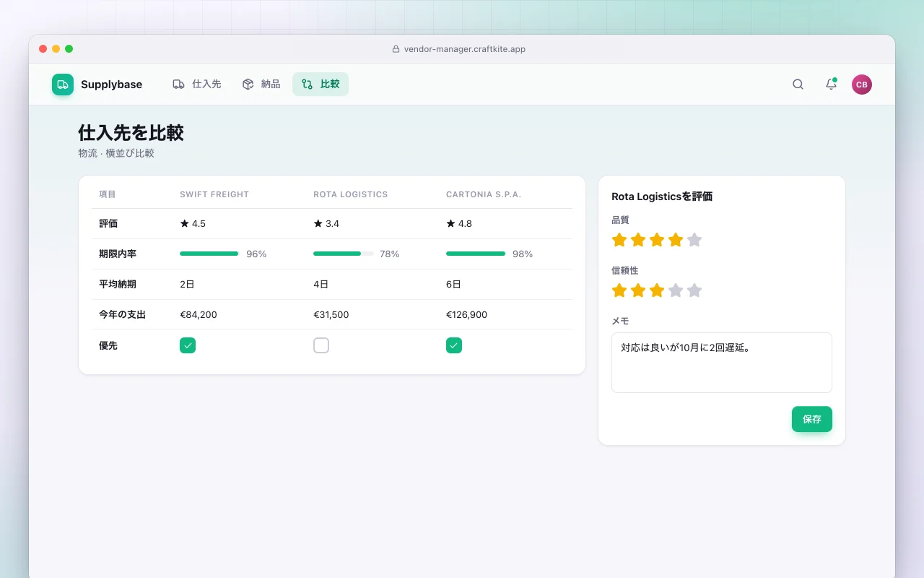Screen dimensions: 924x578
Task: Set 信頼性 rating to four stars
Action: tap(676, 290)
